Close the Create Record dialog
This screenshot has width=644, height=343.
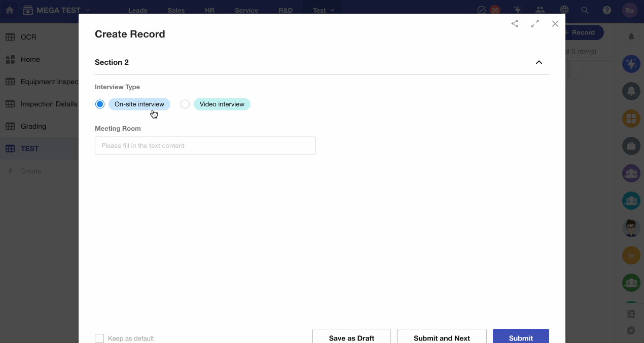tap(555, 24)
